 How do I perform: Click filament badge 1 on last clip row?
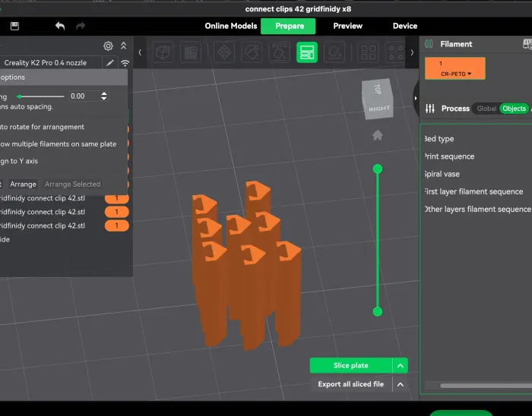pyautogui.click(x=117, y=225)
